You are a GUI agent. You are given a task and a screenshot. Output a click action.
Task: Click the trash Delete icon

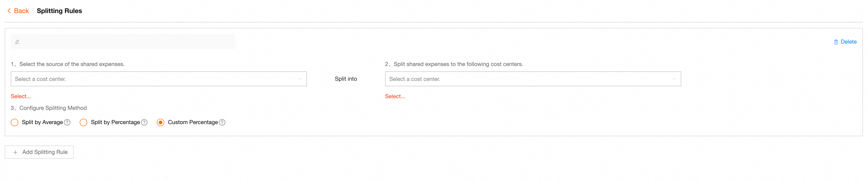click(836, 42)
